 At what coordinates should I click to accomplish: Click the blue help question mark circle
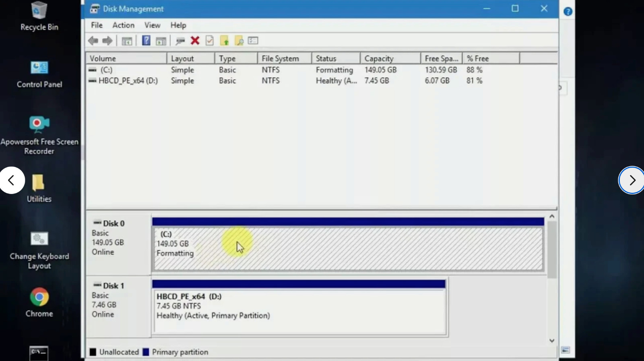click(568, 12)
